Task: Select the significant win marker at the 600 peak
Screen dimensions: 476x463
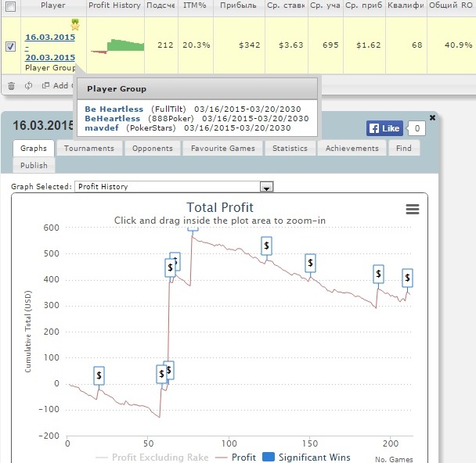Action: pyautogui.click(x=193, y=229)
